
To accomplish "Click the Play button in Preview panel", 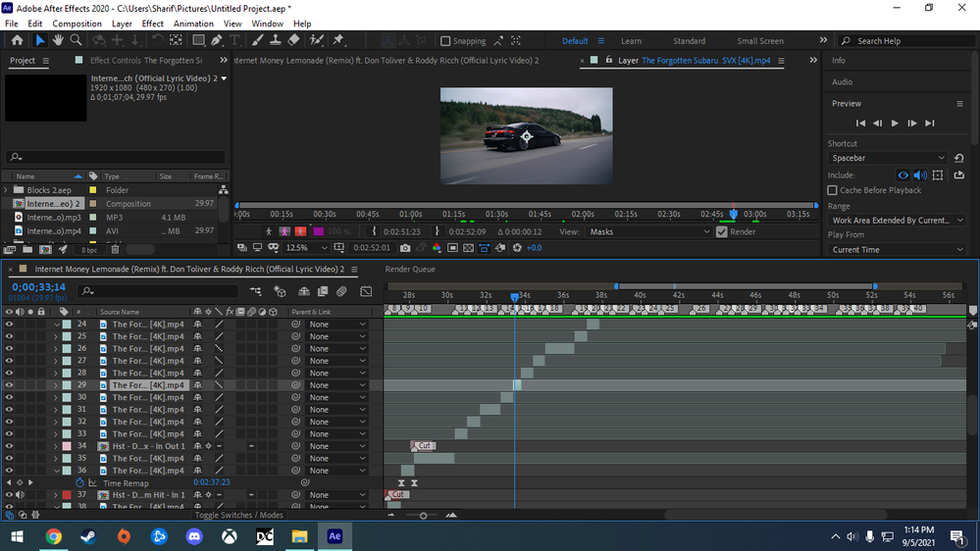I will click(895, 124).
